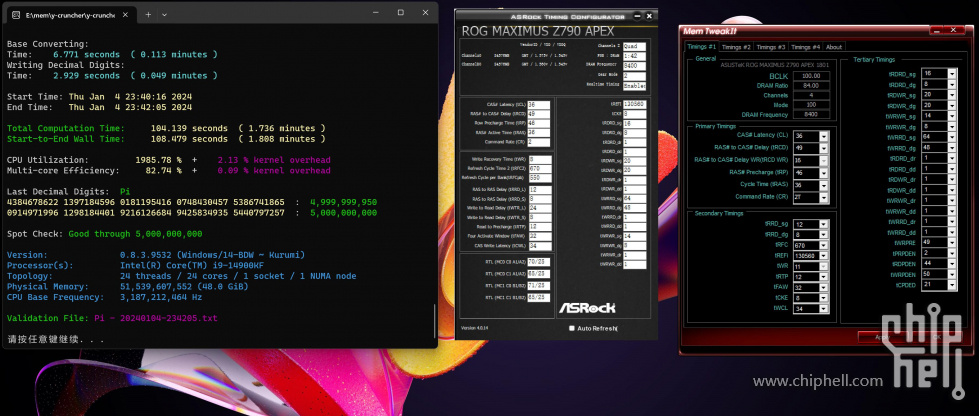The image size is (979, 416).
Task: Open tRRD_dg dropdown in Secondary Timings
Action: [x=824, y=235]
